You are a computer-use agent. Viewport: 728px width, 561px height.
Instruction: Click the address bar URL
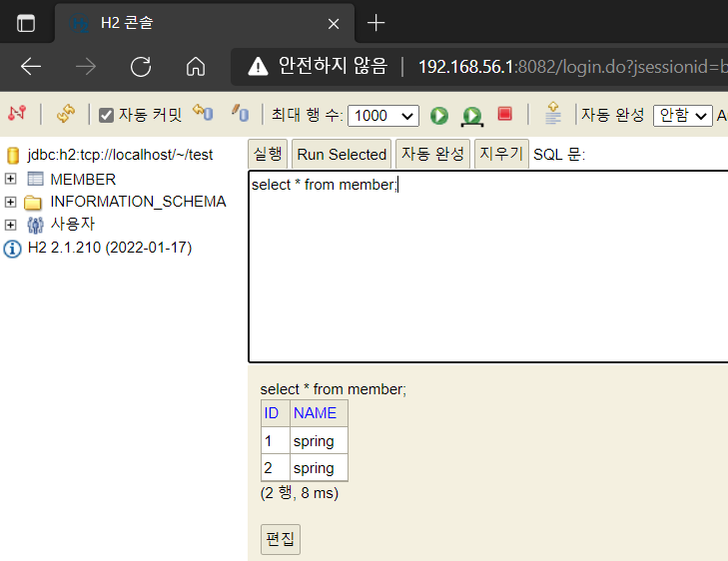pyautogui.click(x=572, y=67)
